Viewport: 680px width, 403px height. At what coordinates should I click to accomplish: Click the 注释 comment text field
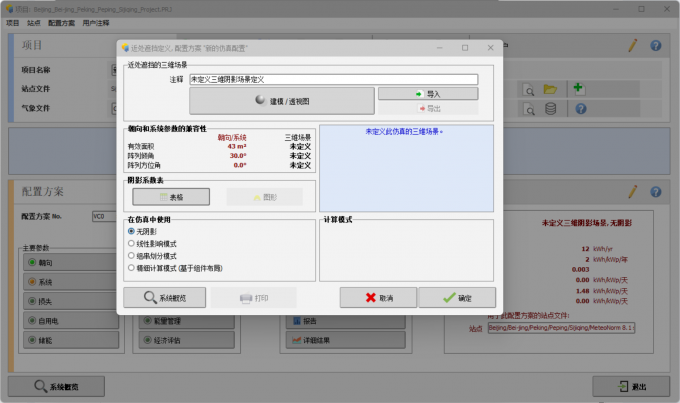point(333,79)
